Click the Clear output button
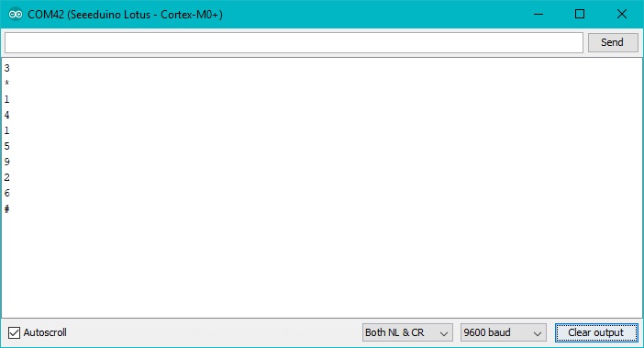 click(x=596, y=332)
